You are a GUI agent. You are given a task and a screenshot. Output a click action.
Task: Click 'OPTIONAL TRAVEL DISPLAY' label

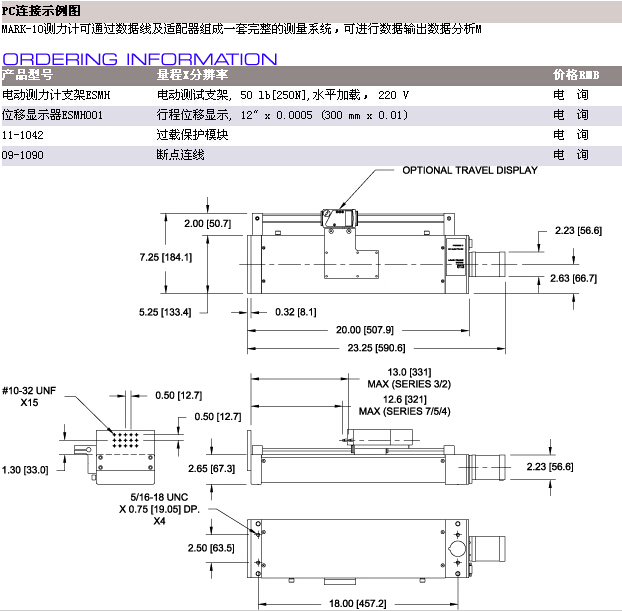[x=470, y=170]
